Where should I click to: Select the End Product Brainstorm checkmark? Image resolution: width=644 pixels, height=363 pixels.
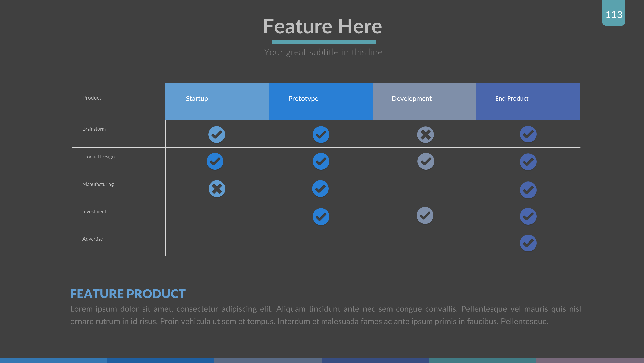[528, 134]
